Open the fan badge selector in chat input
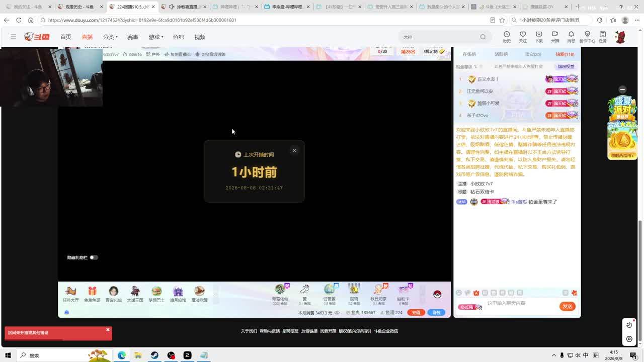The image size is (644, 362). (x=470, y=307)
